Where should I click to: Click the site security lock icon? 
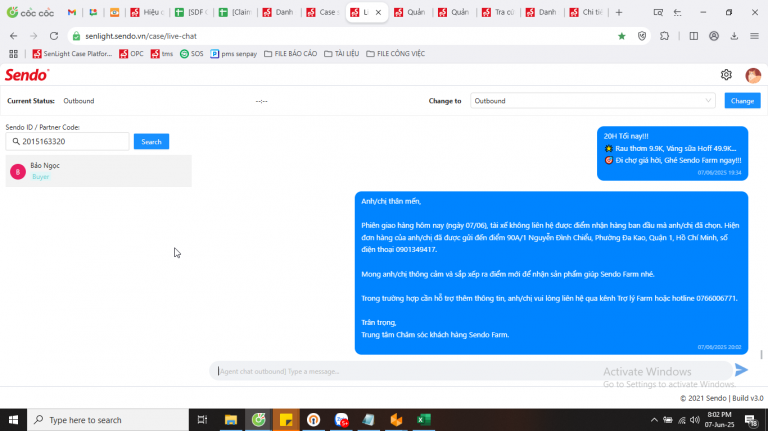[x=76, y=36]
